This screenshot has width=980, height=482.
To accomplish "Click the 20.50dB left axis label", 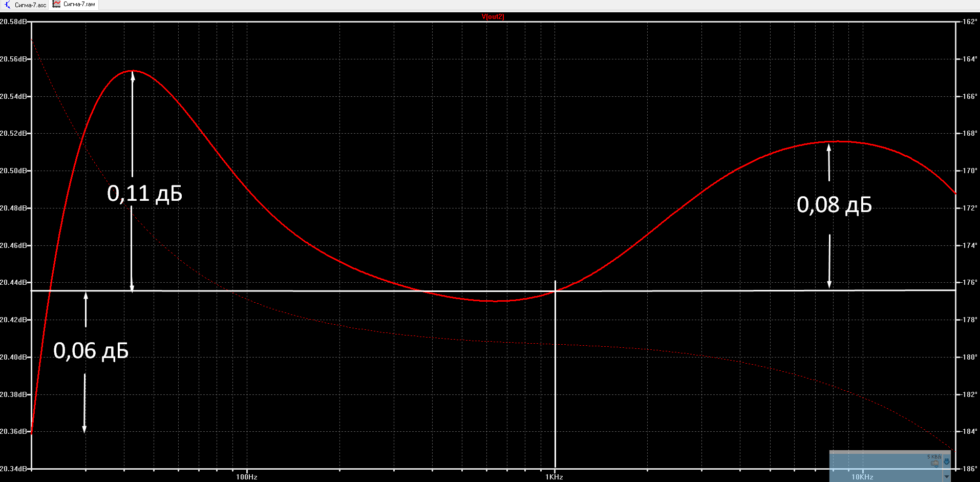I will click(13, 171).
